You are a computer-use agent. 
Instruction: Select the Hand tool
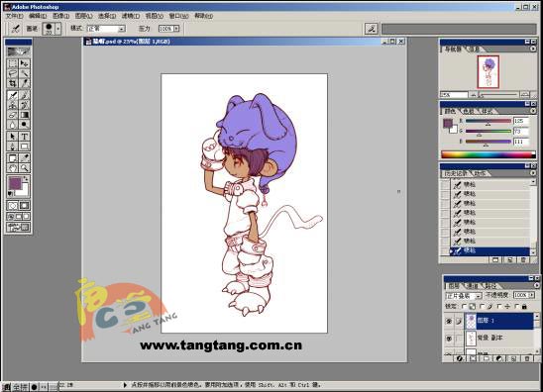tap(13, 168)
